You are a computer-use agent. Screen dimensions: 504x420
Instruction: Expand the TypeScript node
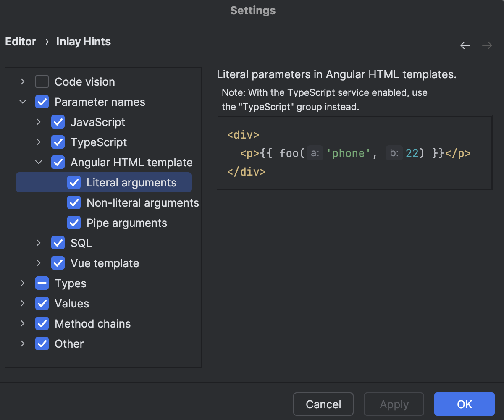pos(38,142)
